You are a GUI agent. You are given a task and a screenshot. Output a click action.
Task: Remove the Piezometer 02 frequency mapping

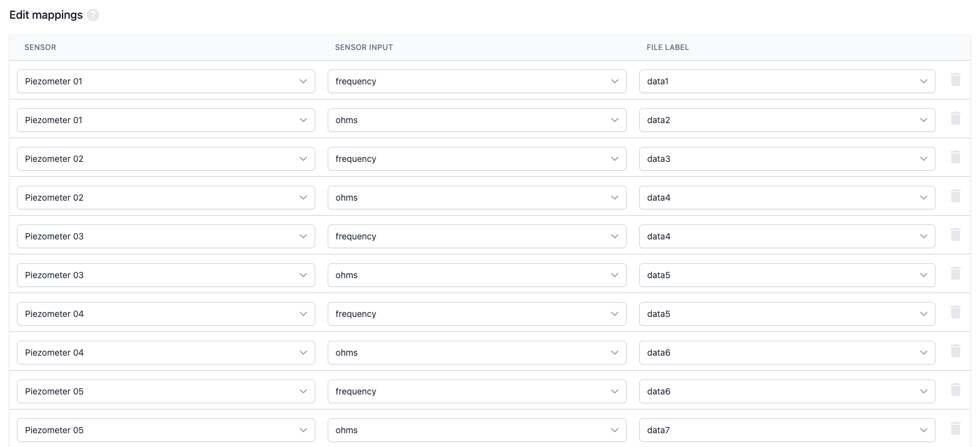[x=955, y=158]
